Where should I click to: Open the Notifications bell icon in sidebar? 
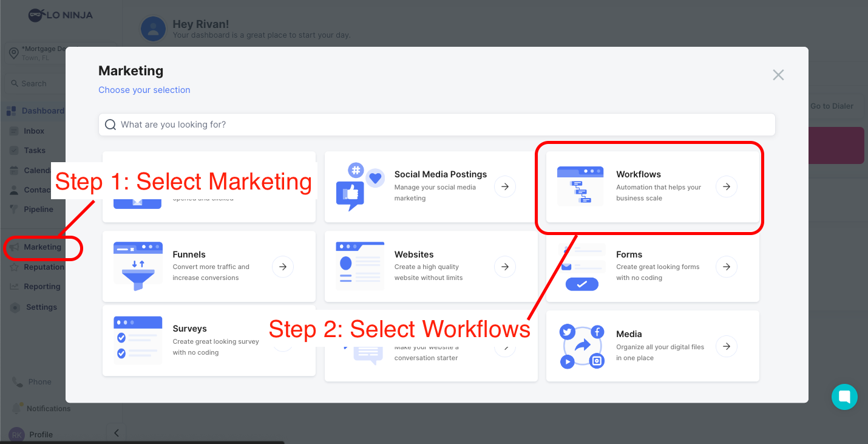(x=17, y=408)
